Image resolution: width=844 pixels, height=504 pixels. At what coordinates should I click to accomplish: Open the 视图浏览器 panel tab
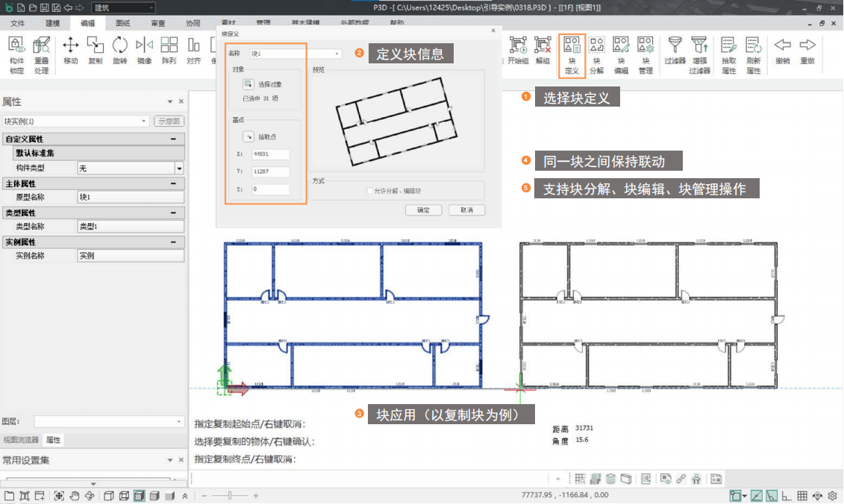[21, 440]
